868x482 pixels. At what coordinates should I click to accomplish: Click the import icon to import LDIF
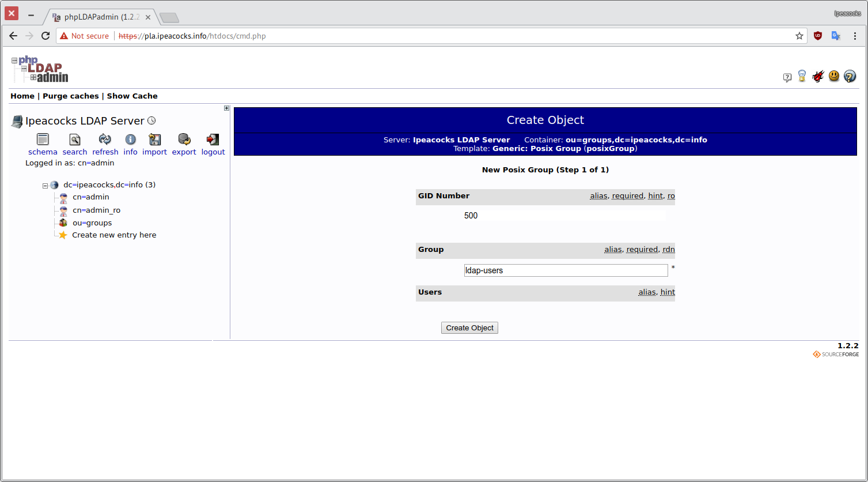(154, 139)
